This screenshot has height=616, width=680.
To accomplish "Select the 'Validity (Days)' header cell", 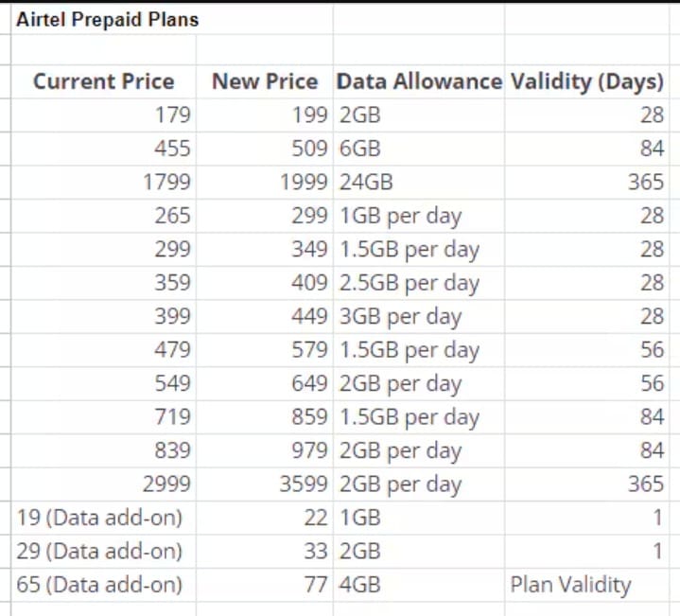I will [x=587, y=81].
